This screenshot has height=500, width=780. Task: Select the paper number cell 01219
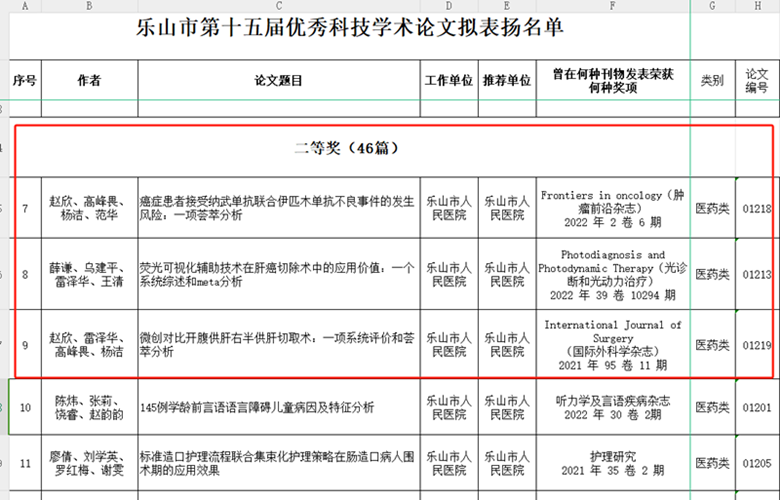(757, 345)
